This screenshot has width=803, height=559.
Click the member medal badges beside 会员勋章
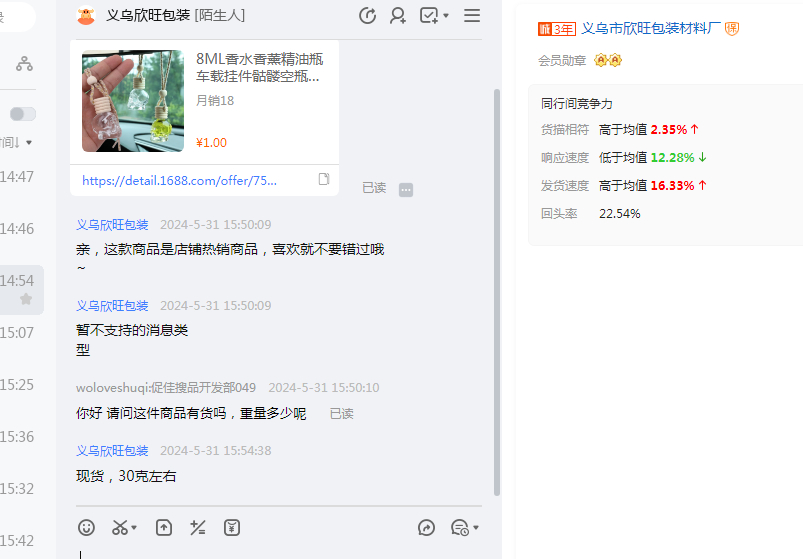pyautogui.click(x=608, y=60)
